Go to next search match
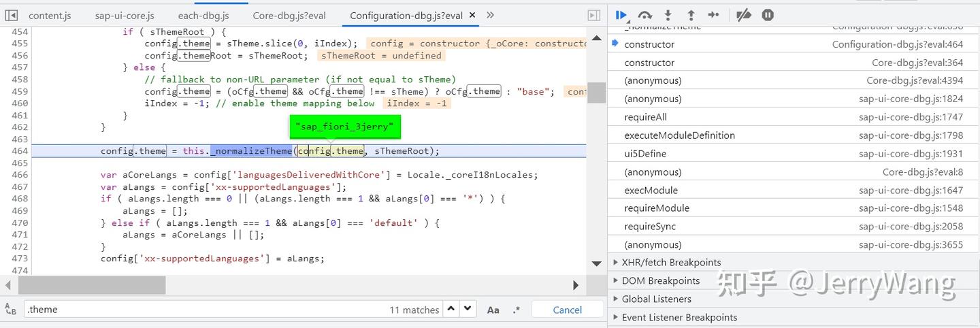Image resolution: width=980 pixels, height=328 pixels. click(x=468, y=309)
